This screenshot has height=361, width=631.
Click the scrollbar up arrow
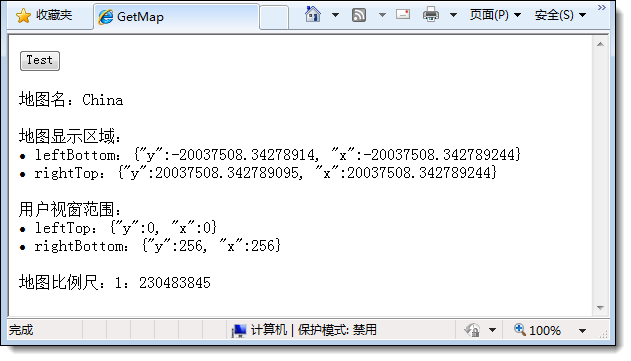click(600, 44)
